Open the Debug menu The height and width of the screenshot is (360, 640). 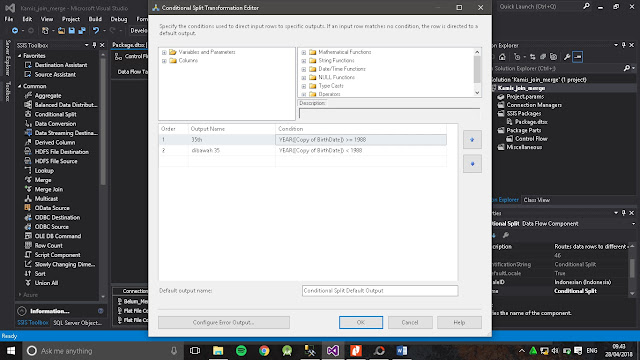point(119,19)
